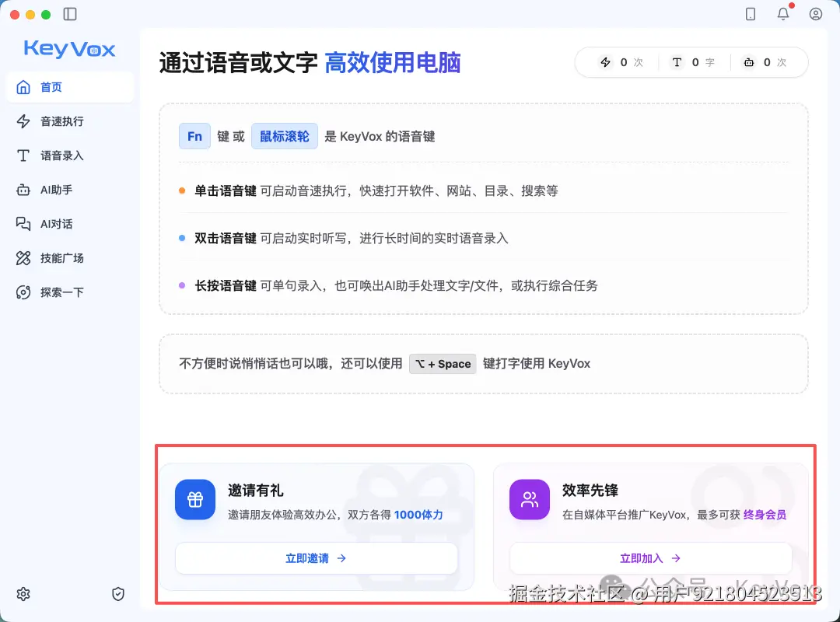Open the mobile device icon
The height and width of the screenshot is (622, 840).
[751, 15]
